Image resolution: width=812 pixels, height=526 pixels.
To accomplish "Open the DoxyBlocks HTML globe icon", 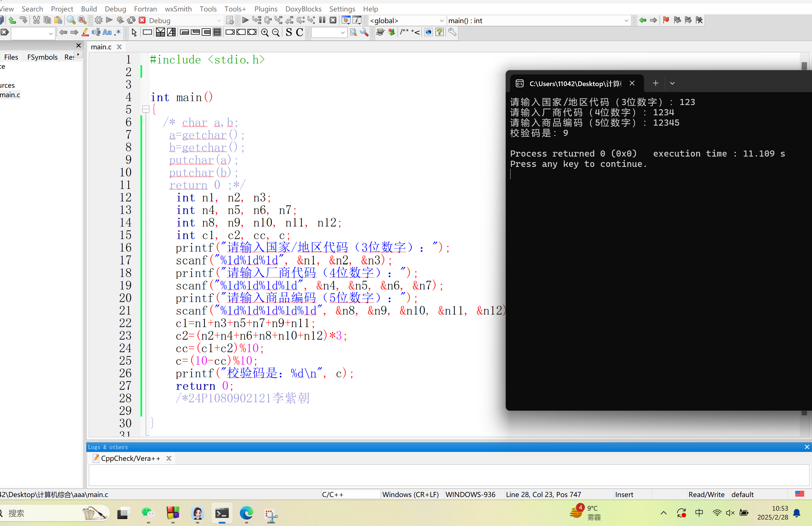I will [429, 32].
